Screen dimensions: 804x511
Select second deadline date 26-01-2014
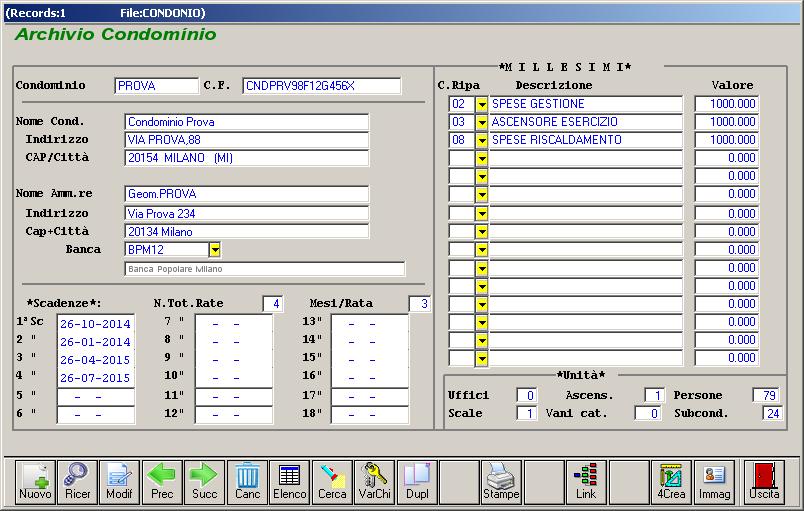(x=95, y=342)
